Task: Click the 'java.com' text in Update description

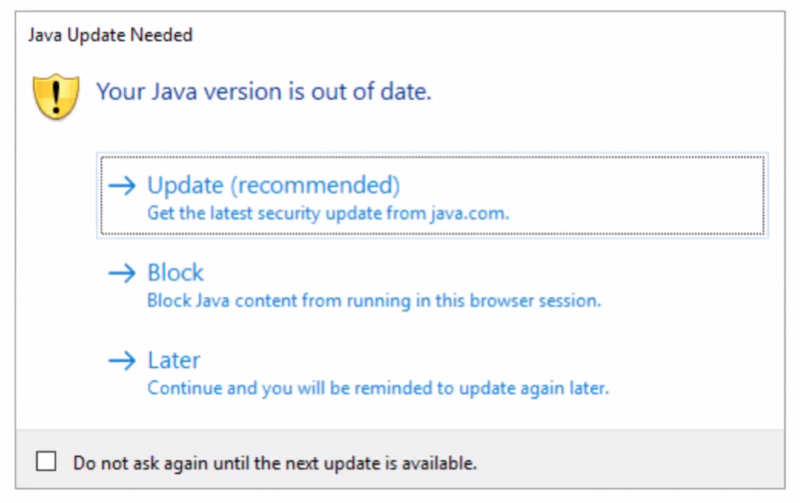Action: pyautogui.click(x=469, y=213)
